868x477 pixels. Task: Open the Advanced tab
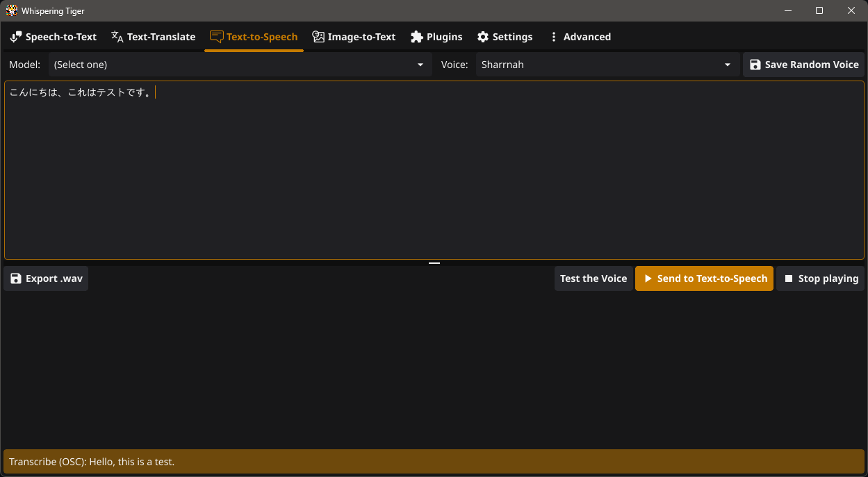point(580,37)
